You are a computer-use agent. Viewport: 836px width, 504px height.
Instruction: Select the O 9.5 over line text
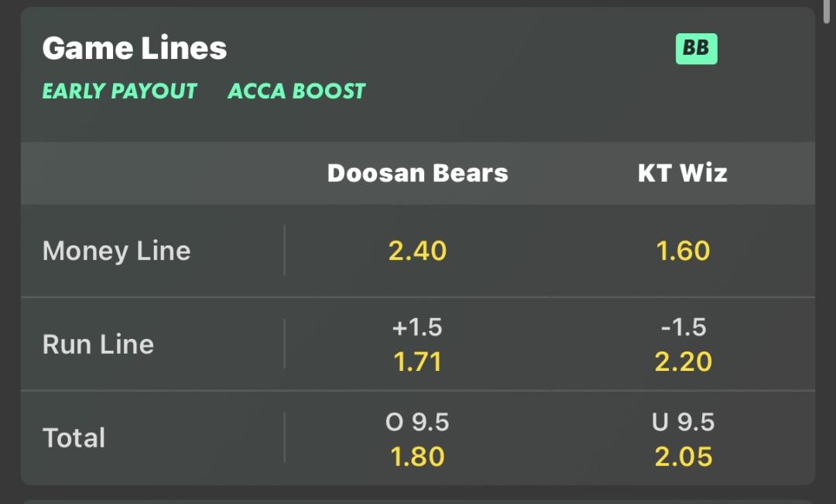tap(417, 422)
